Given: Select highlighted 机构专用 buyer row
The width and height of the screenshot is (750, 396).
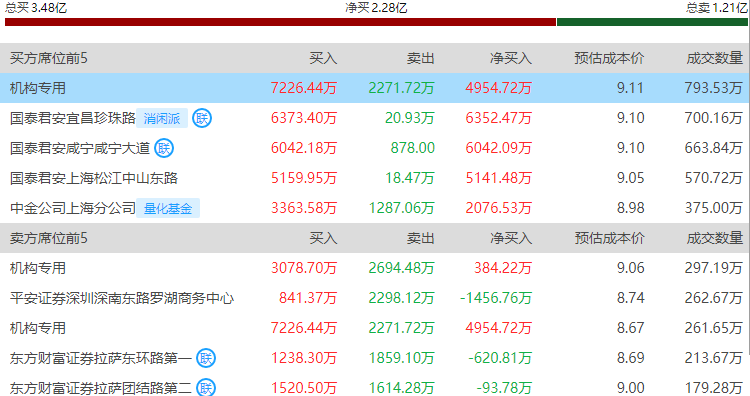Looking at the screenshot, I should (375, 88).
